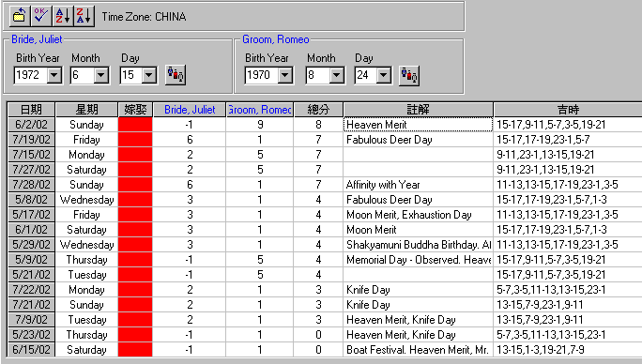
Task: Click the red cell in the 6/2/02 row
Action: (x=135, y=125)
